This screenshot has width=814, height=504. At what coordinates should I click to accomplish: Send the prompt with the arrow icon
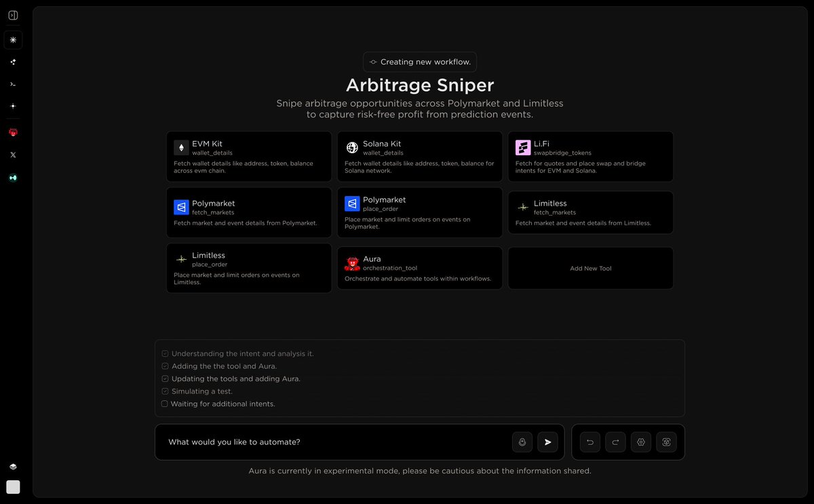coord(547,442)
